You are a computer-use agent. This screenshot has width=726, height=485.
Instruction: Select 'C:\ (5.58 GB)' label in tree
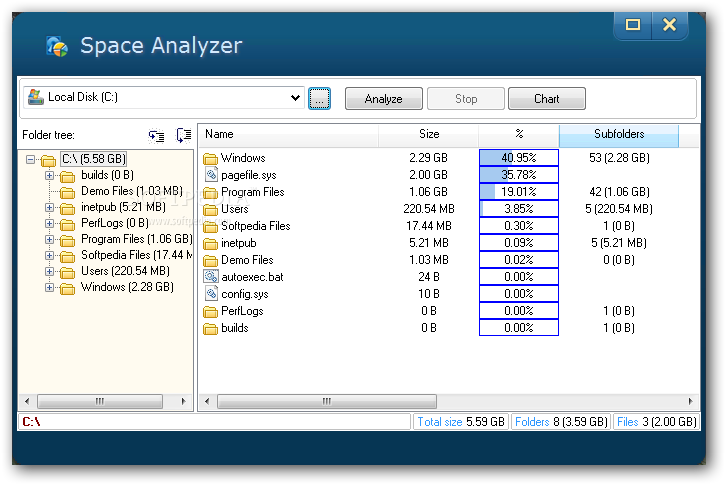tap(94, 159)
